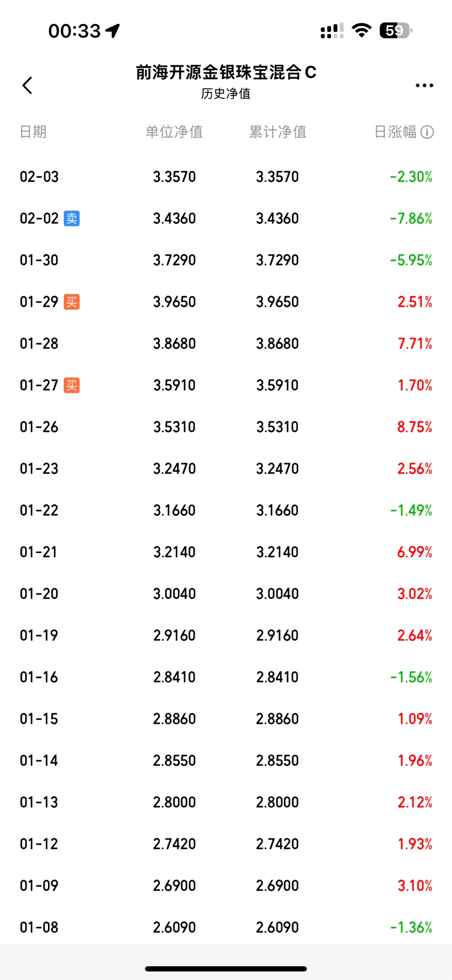The image size is (452, 980).
Task: Tap the Wi-Fi status icon
Action: tap(362, 30)
